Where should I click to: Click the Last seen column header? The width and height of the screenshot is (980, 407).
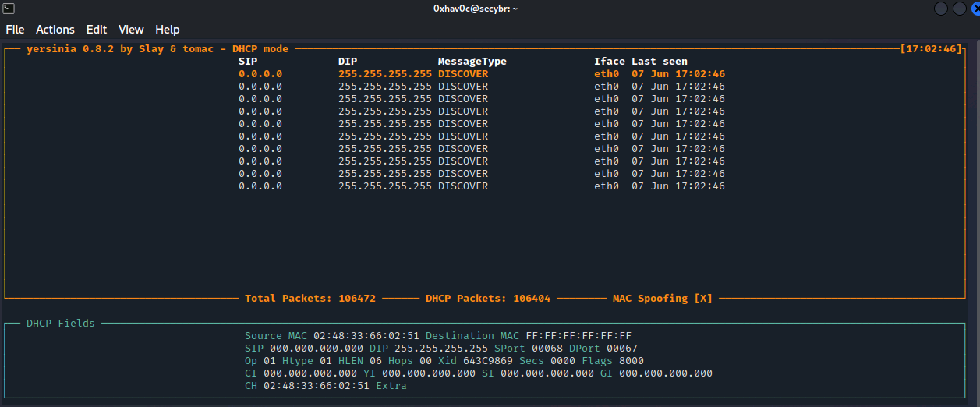(659, 62)
